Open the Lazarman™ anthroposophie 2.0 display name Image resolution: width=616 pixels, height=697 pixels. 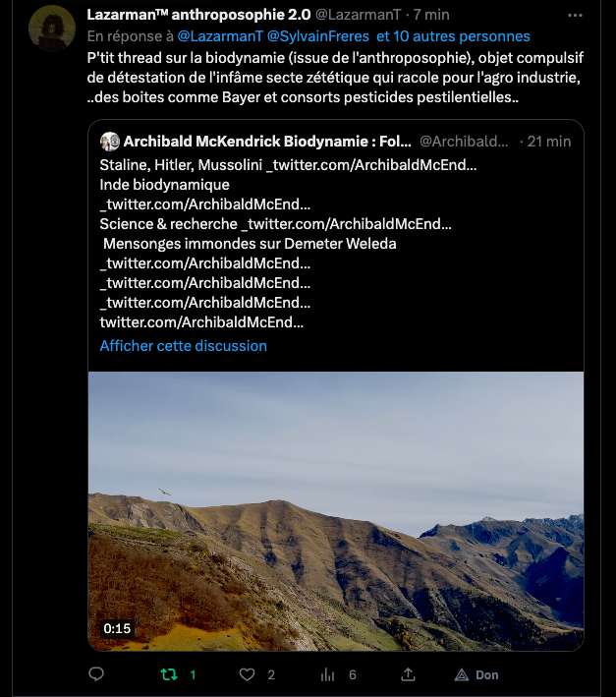tap(199, 15)
